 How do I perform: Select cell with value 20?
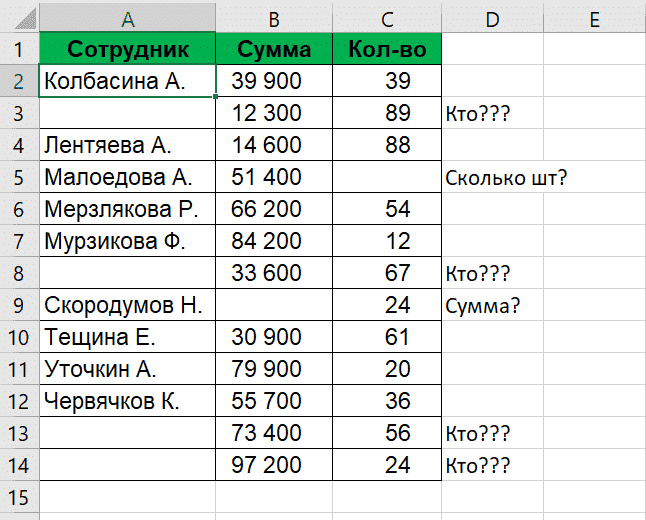(x=387, y=369)
